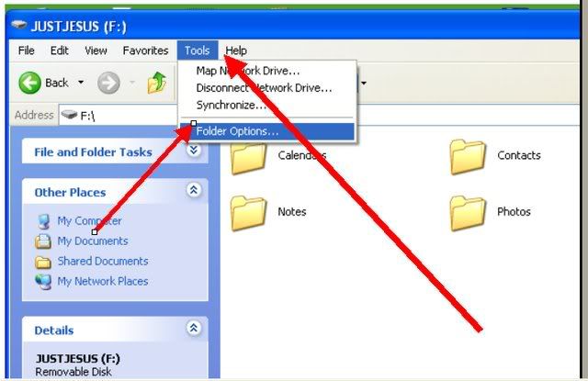Collapse the Other Places panel
Screen dimensions: 588x381
[x=194, y=190]
